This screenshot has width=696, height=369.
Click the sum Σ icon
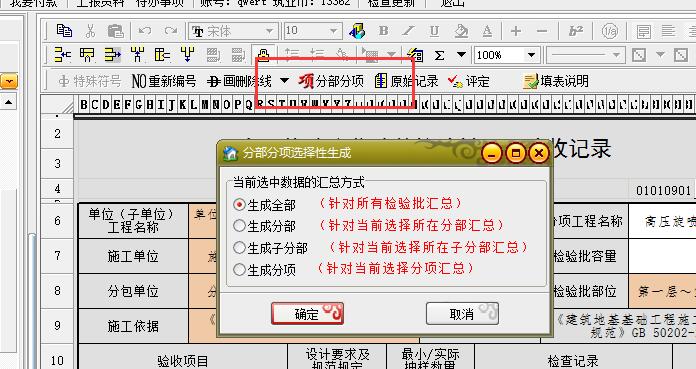pos(439,56)
